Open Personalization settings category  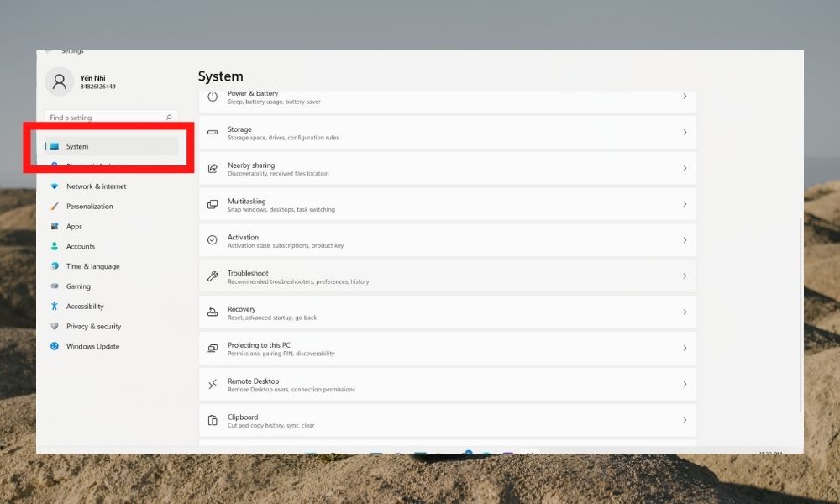click(x=89, y=207)
